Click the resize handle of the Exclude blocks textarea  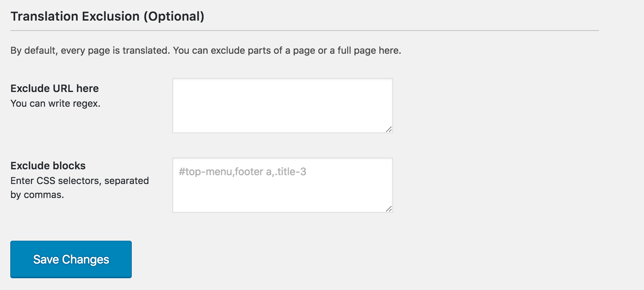click(388, 209)
